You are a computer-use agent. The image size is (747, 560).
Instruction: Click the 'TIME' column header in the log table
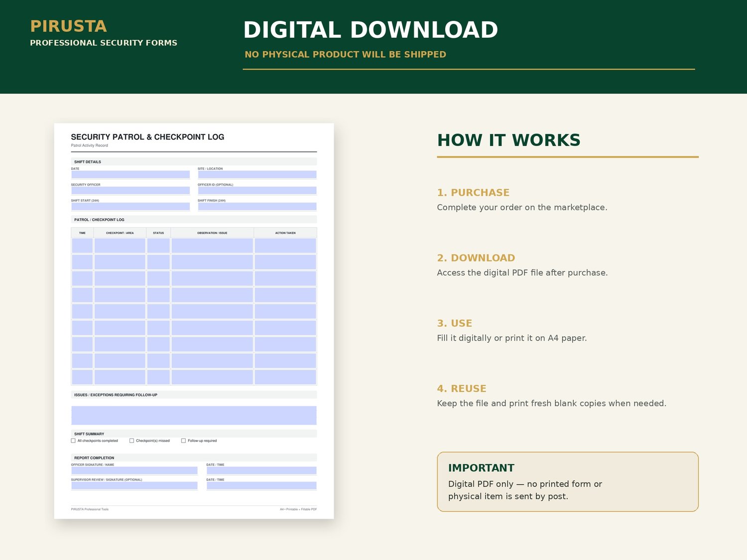pos(82,233)
